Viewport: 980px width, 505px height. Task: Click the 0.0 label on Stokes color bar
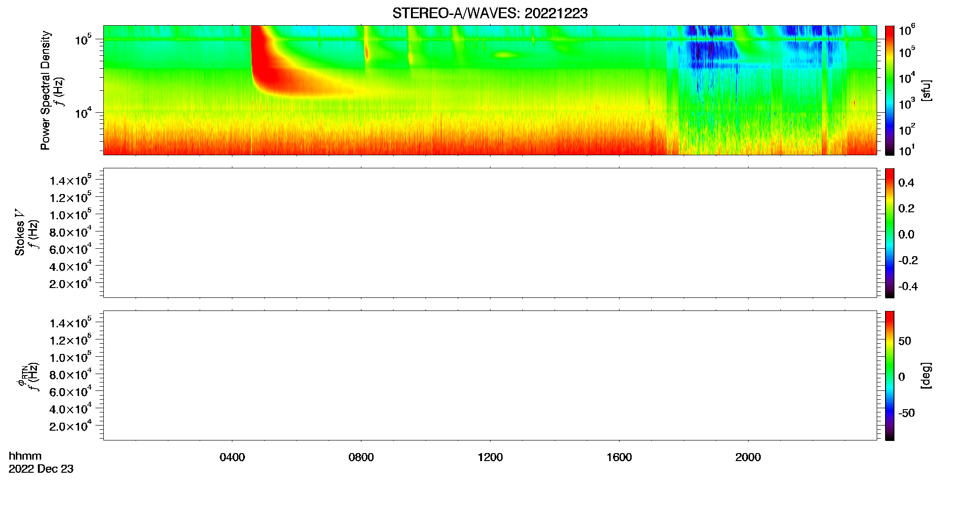906,235
